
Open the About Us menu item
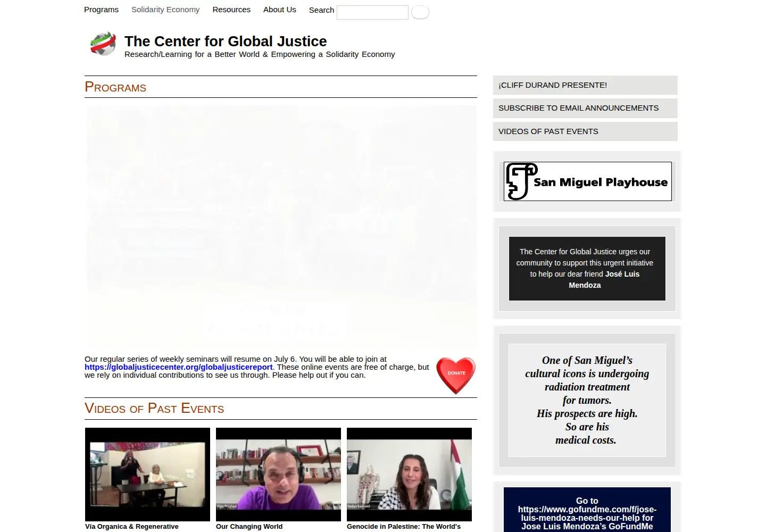tap(280, 10)
